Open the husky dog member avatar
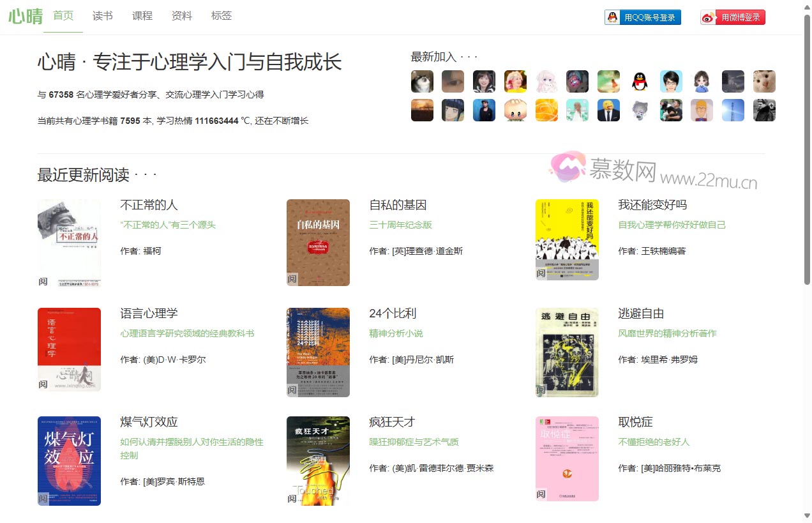 click(422, 82)
